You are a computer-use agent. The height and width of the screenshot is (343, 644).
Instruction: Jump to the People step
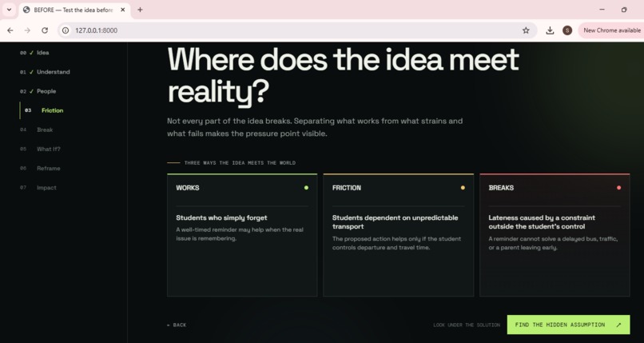[38, 91]
